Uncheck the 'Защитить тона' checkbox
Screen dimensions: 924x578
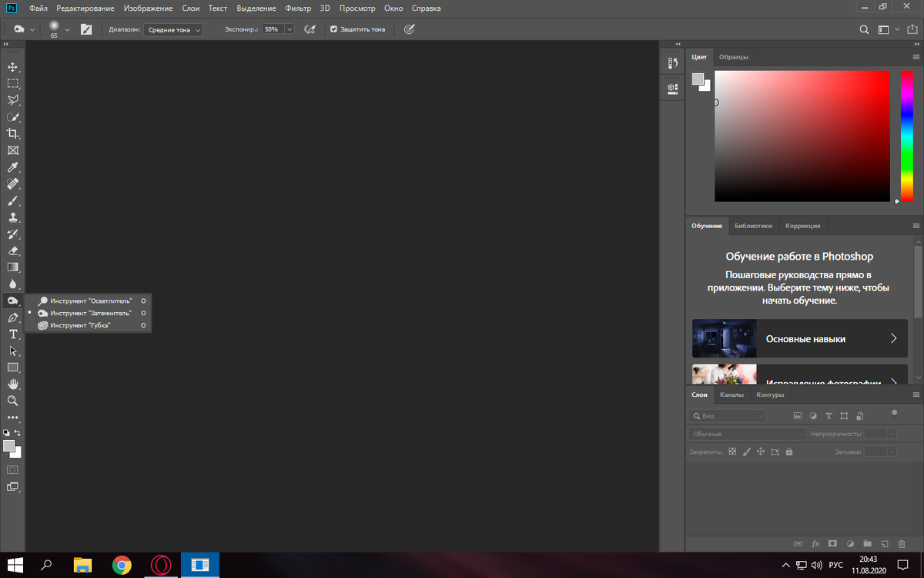click(x=333, y=29)
